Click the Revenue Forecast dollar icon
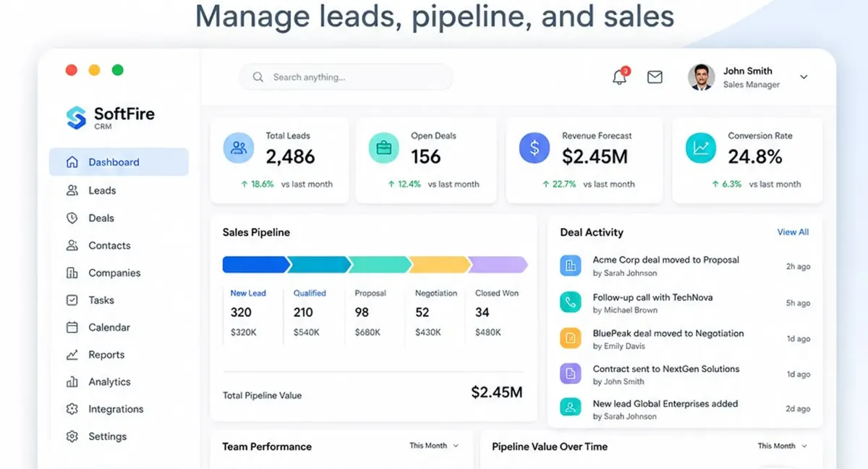The image size is (868, 469). click(535, 148)
